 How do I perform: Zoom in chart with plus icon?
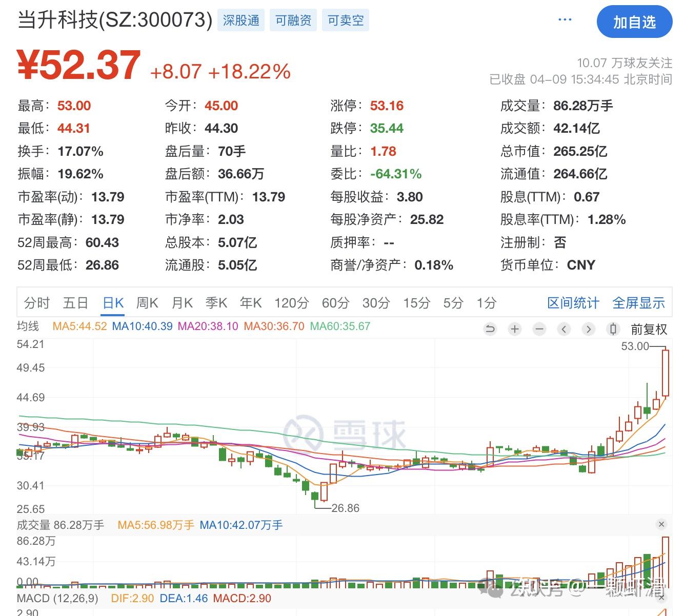tap(515, 329)
